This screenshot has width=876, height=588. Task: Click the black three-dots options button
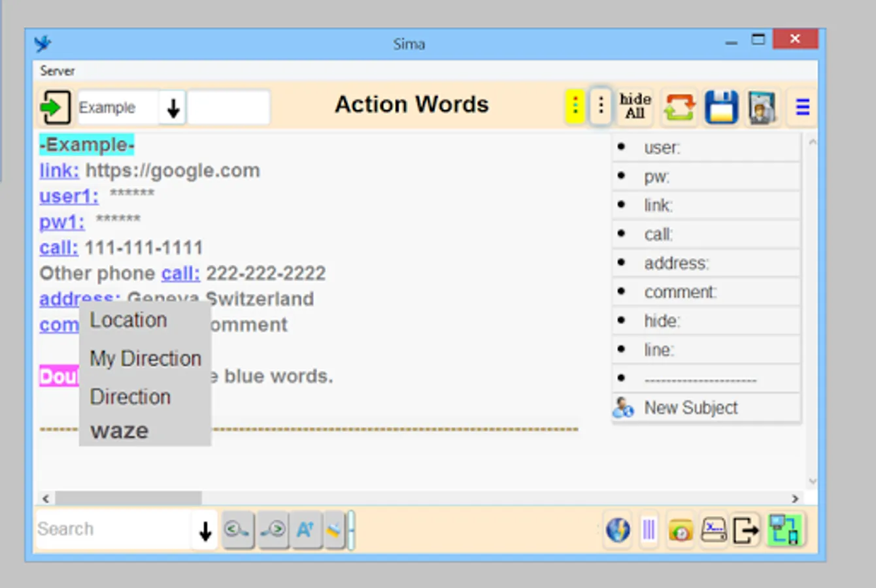point(601,106)
